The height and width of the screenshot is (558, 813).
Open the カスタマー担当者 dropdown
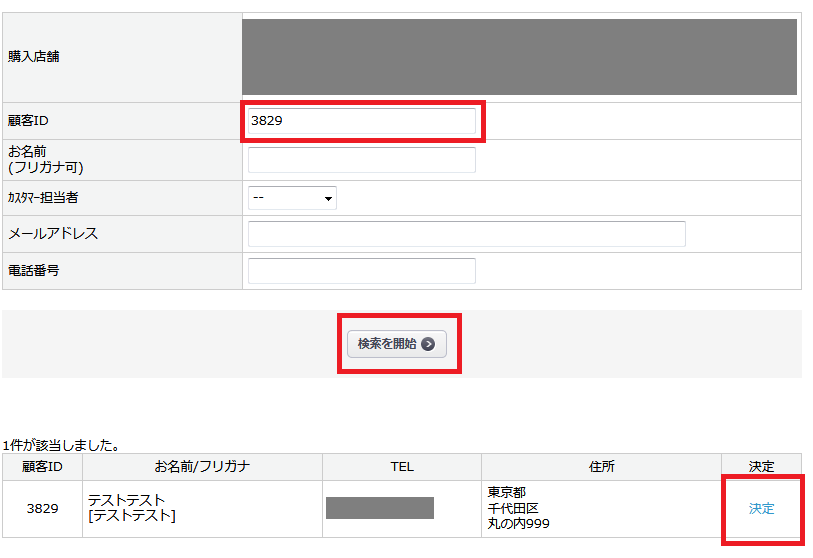click(x=292, y=198)
